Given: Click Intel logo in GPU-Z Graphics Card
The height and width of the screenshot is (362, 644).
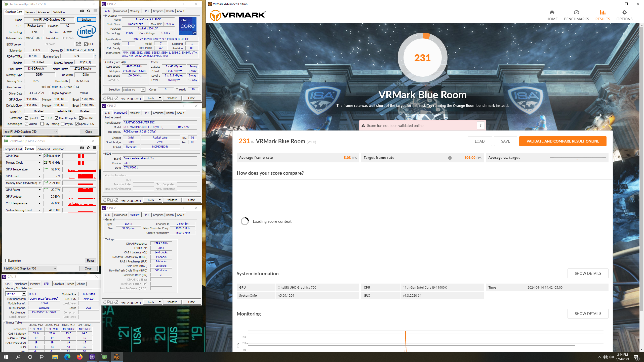Looking at the screenshot, I should 86,32.
